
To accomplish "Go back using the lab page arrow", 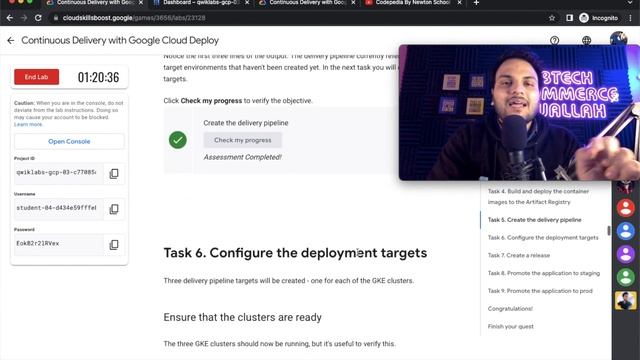I will [x=11, y=40].
